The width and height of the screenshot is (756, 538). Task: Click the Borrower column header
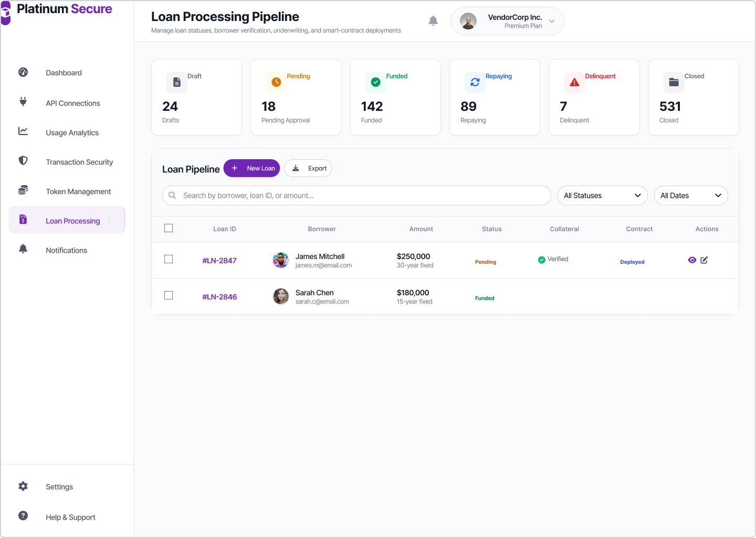point(322,229)
